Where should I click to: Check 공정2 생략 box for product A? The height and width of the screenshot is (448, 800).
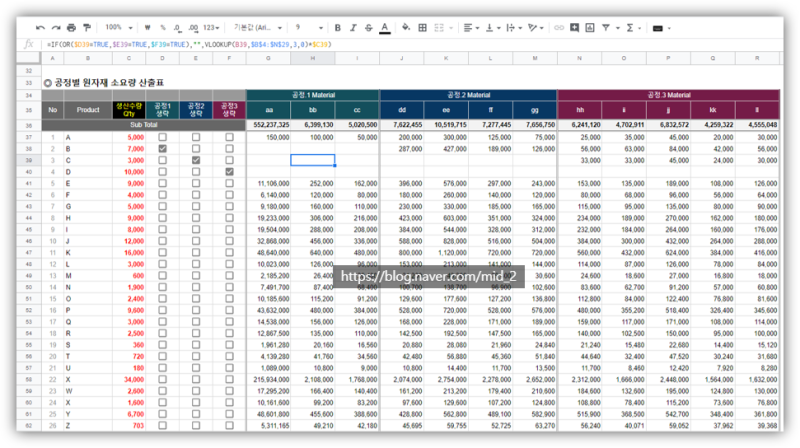196,137
